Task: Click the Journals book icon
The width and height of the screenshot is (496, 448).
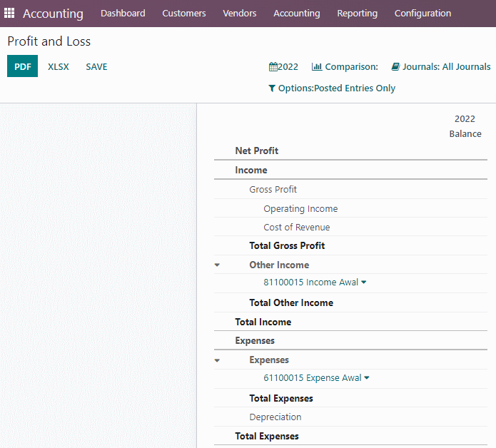Action: tap(395, 67)
